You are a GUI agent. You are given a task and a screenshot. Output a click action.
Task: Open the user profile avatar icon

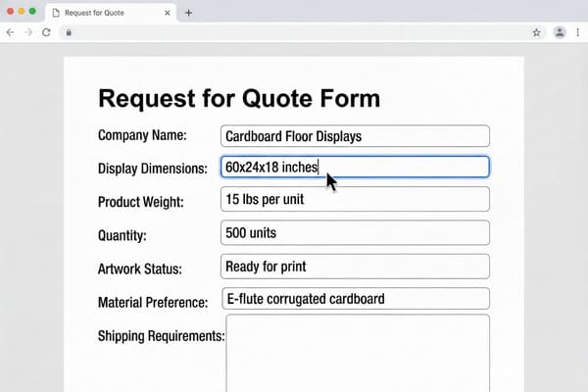[x=560, y=32]
